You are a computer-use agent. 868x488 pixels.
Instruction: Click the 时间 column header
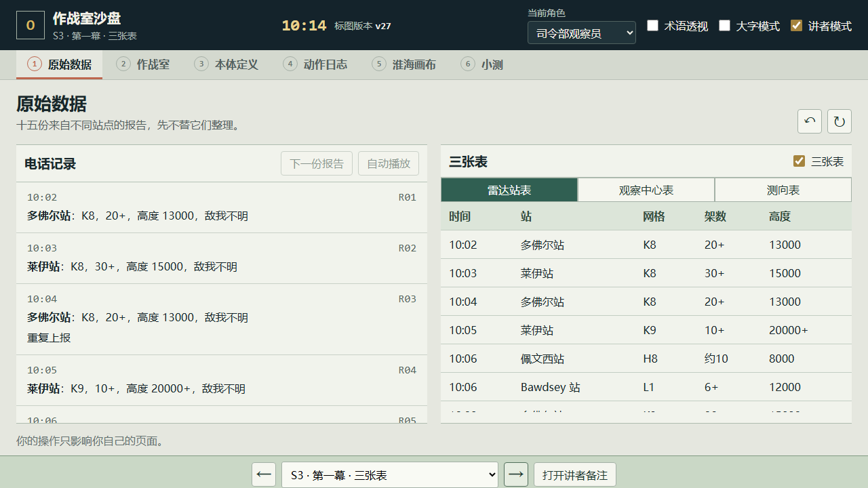[x=460, y=216]
